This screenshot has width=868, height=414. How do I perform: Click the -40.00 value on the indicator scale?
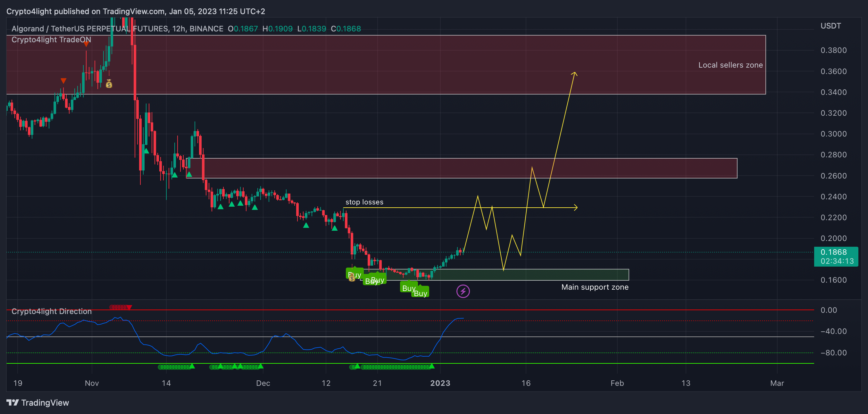(833, 331)
